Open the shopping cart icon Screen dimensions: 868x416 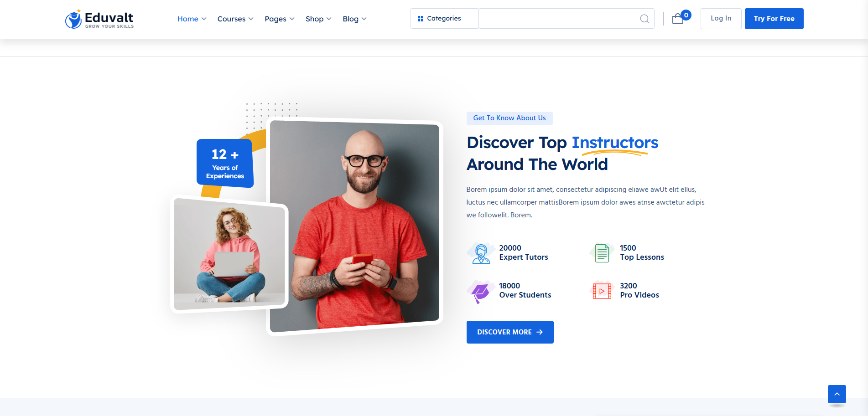pos(678,19)
